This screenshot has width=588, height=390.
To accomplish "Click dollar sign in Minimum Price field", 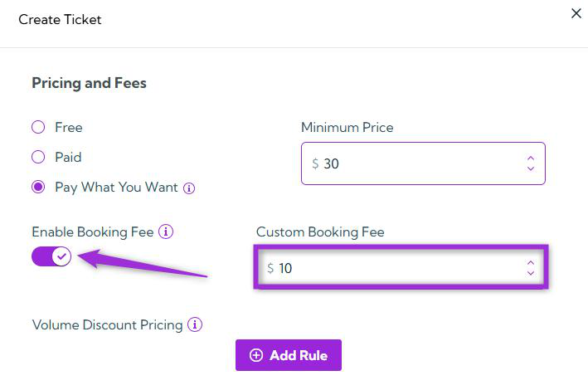I will tap(315, 163).
